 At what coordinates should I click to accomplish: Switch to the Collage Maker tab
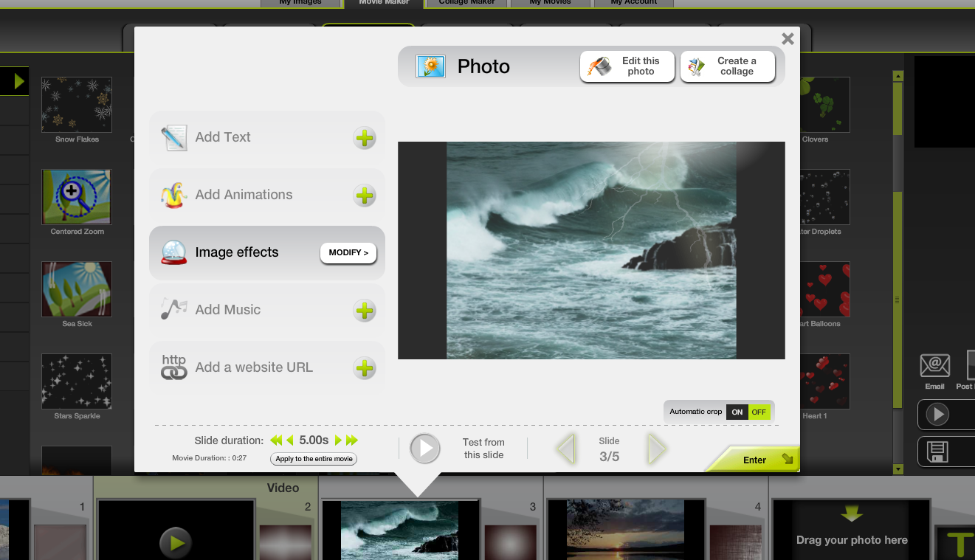click(x=466, y=3)
